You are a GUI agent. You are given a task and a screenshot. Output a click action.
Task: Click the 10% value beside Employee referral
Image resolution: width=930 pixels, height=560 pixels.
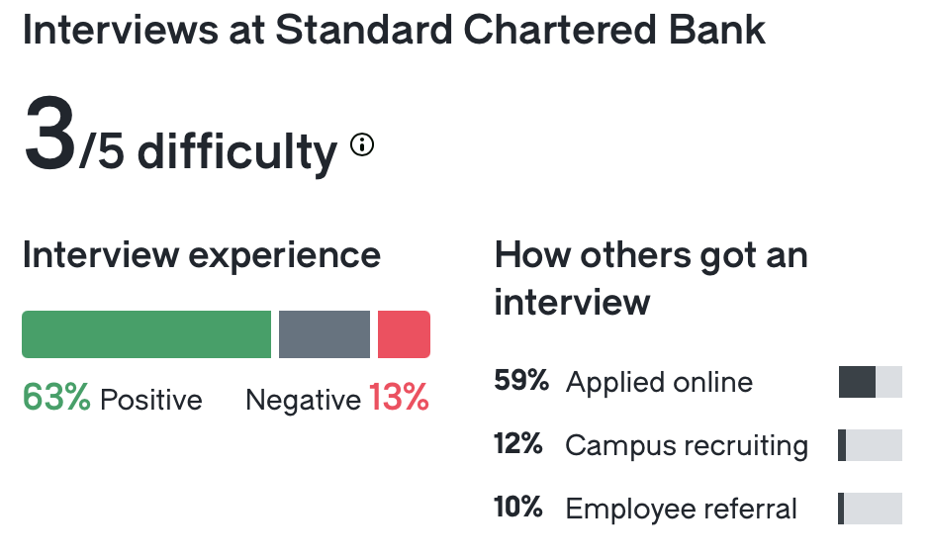click(x=518, y=508)
